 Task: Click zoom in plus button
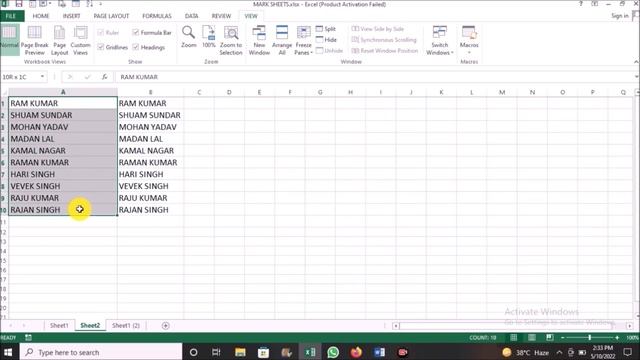(617, 338)
